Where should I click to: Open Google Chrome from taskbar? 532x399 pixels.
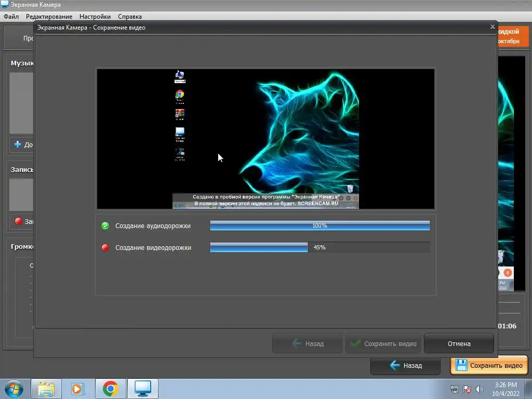tap(110, 389)
